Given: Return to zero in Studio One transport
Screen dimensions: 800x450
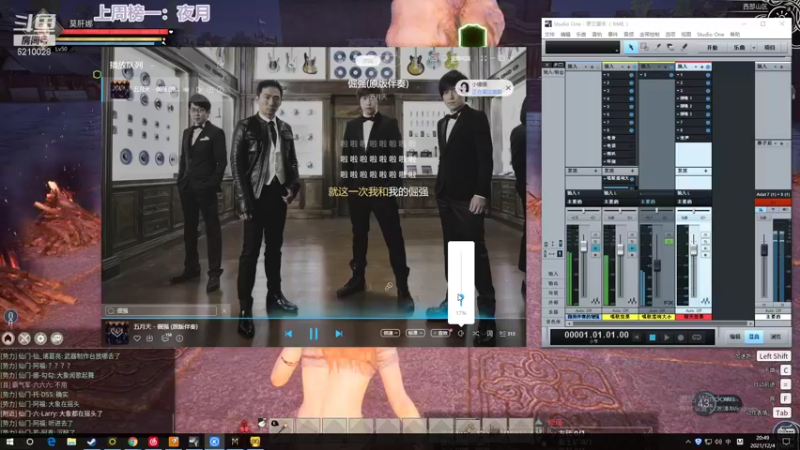Looking at the screenshot, I should pyautogui.click(x=637, y=337).
